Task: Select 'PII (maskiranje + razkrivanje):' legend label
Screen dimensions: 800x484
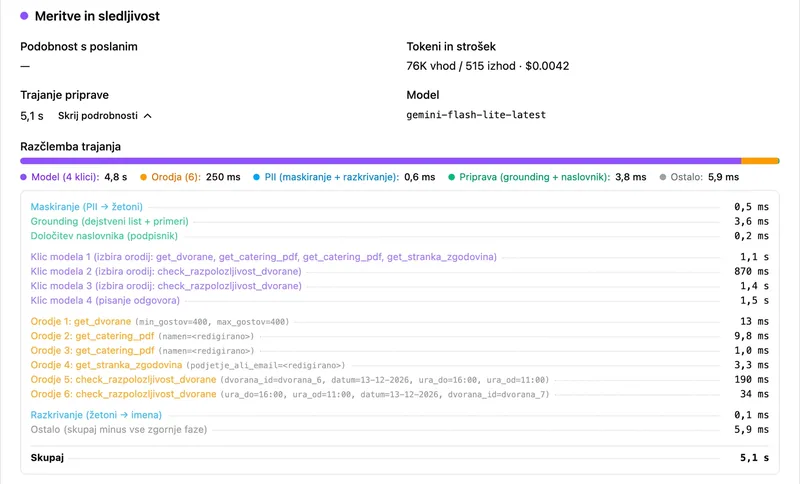Action: click(332, 177)
